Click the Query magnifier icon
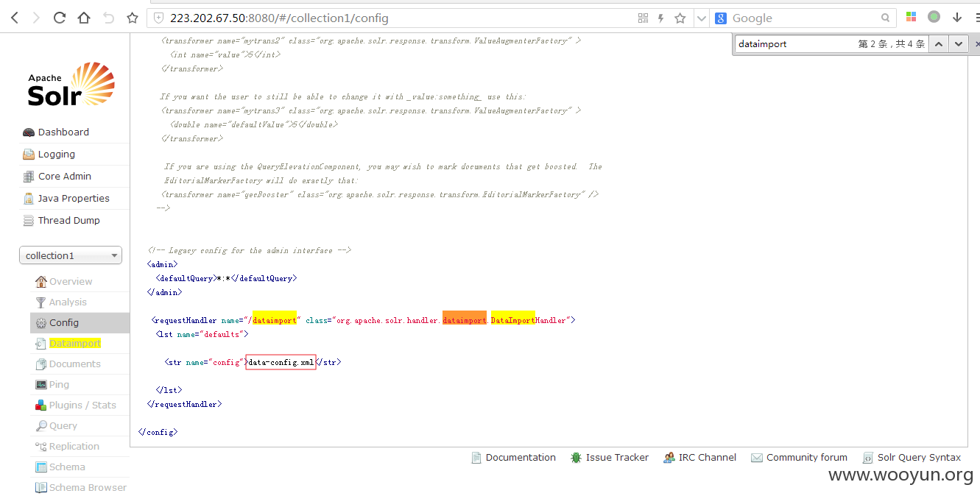Screen dimensions: 980x496 pyautogui.click(x=41, y=426)
